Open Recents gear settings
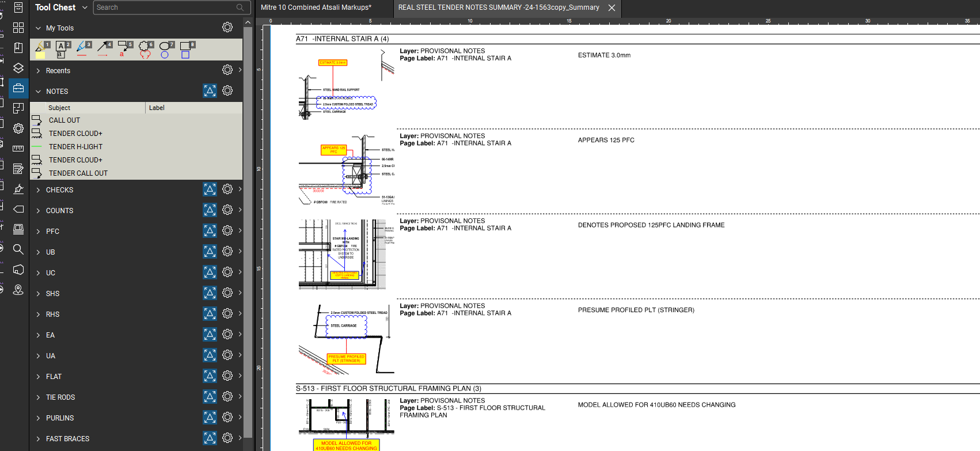This screenshot has width=980, height=451. [227, 70]
